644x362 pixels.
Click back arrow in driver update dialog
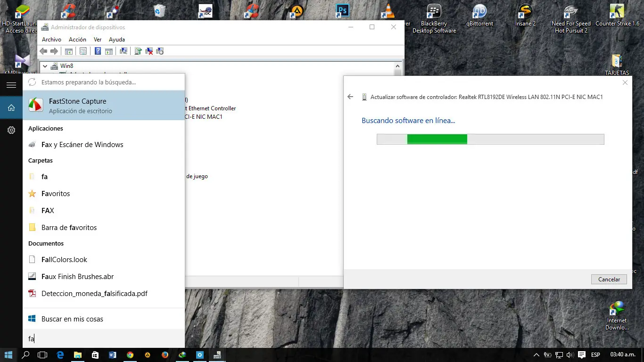[350, 97]
